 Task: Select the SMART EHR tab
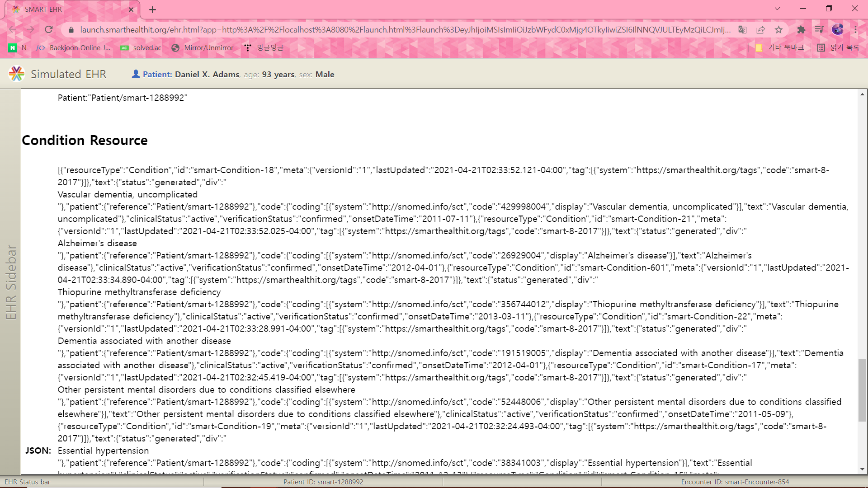(x=68, y=9)
